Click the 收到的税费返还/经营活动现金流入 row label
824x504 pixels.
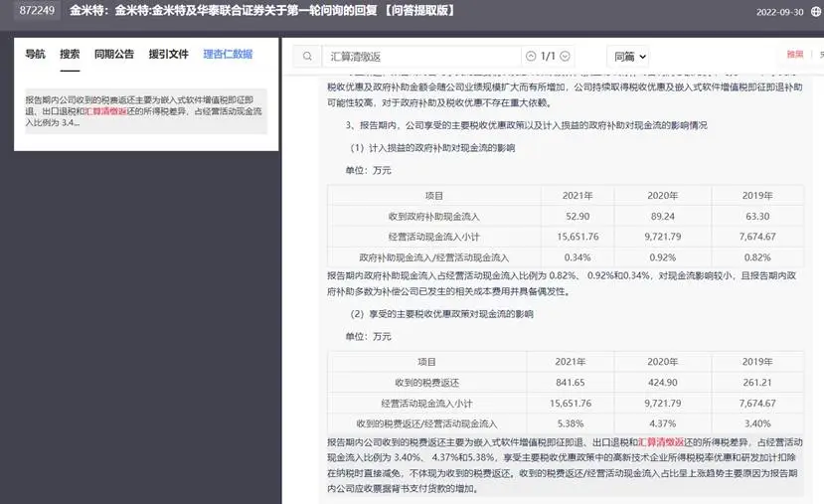pyautogui.click(x=426, y=423)
